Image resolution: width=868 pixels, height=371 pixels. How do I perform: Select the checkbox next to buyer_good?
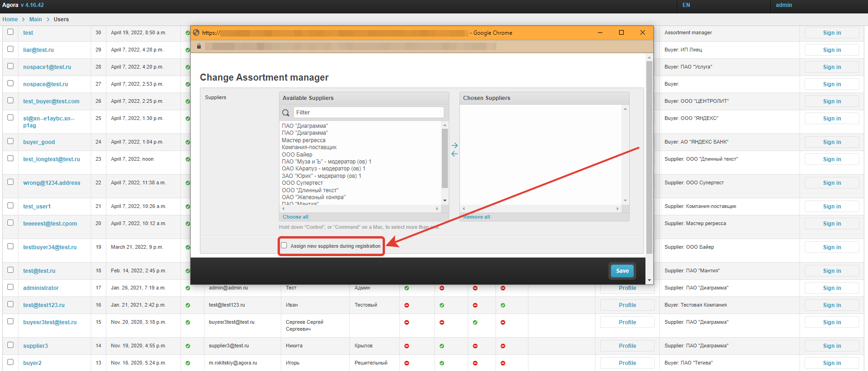tap(11, 141)
